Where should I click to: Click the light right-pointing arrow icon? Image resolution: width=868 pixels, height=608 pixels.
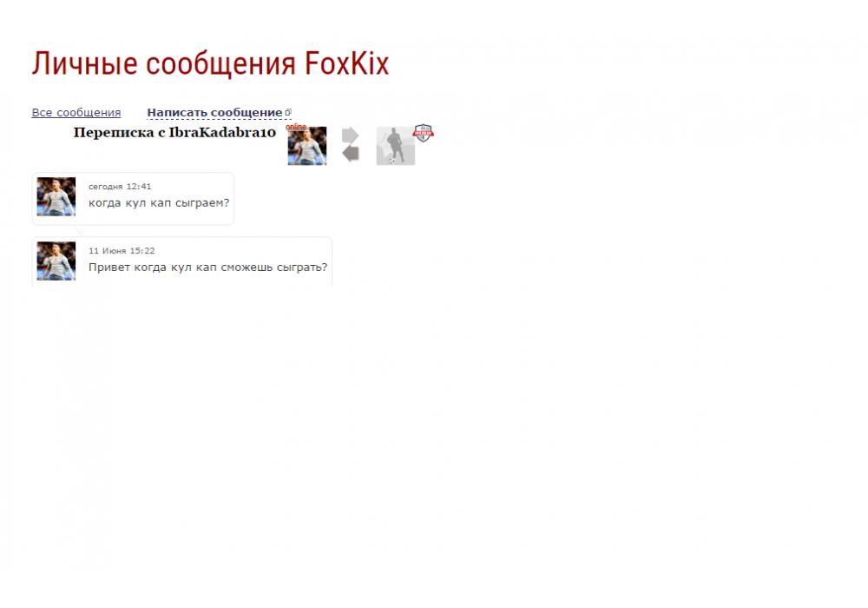pos(350,135)
